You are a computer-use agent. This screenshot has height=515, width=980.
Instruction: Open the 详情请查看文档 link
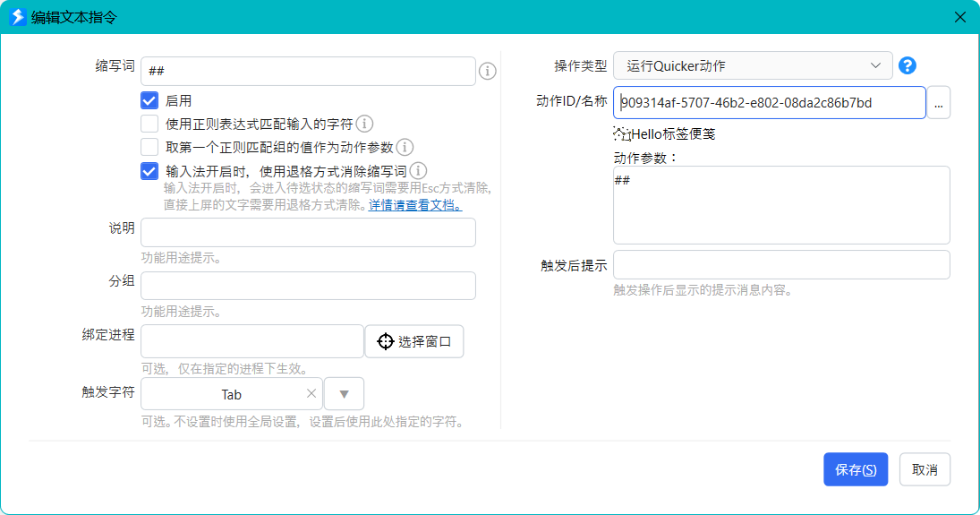[x=415, y=204]
